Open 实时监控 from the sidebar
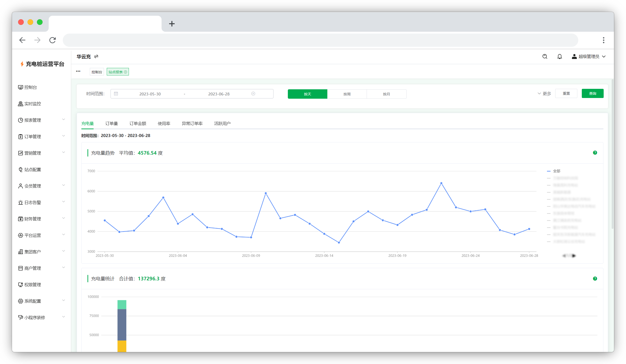Screen dimensions: 626x364 (x=32, y=104)
